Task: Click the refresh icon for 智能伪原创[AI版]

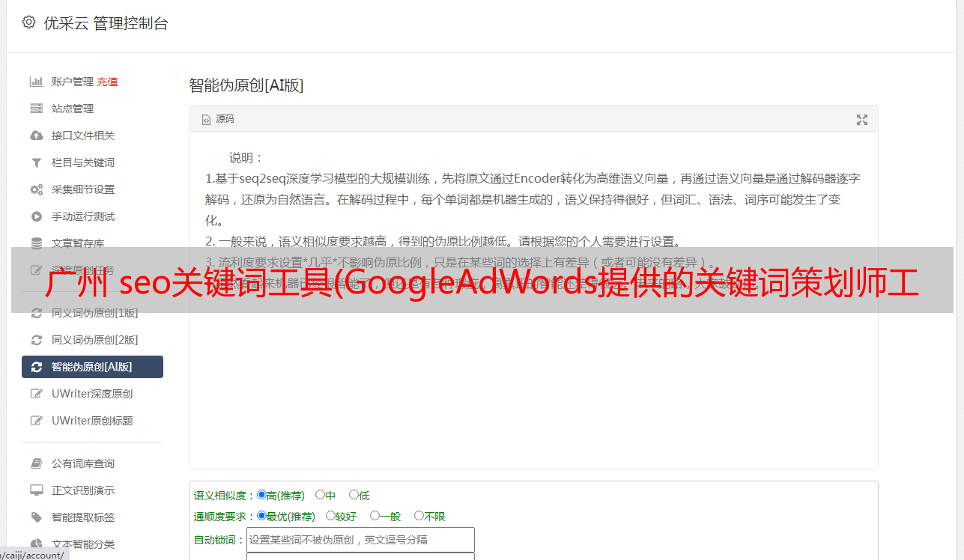Action: [x=36, y=367]
